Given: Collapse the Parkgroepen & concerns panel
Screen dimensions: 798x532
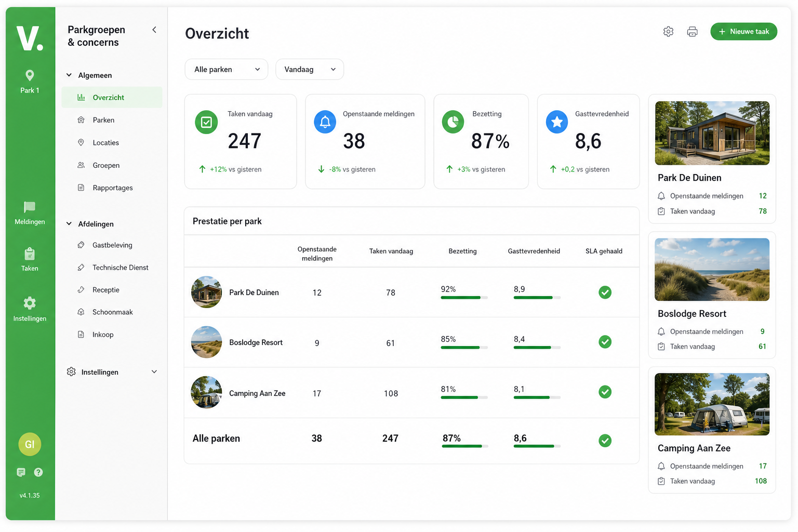Looking at the screenshot, I should (x=154, y=30).
